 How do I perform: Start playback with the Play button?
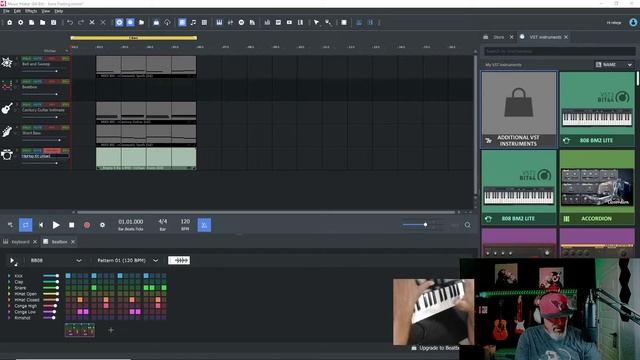pyautogui.click(x=56, y=225)
